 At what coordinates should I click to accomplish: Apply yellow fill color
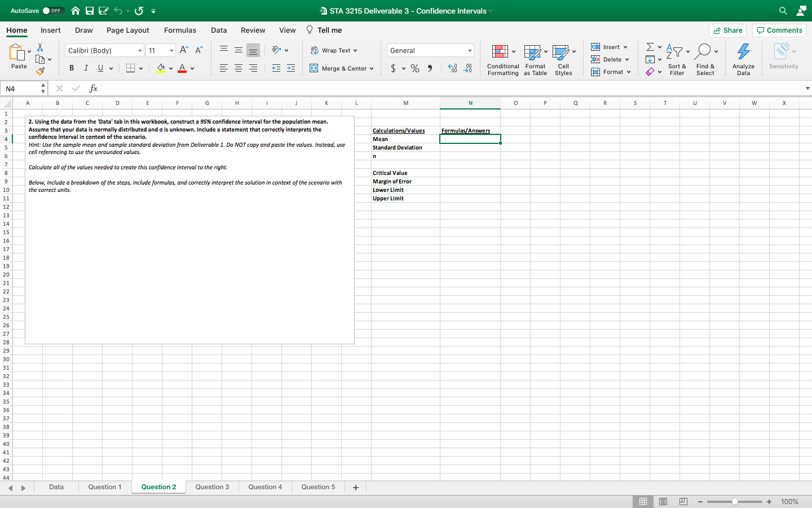(x=161, y=68)
